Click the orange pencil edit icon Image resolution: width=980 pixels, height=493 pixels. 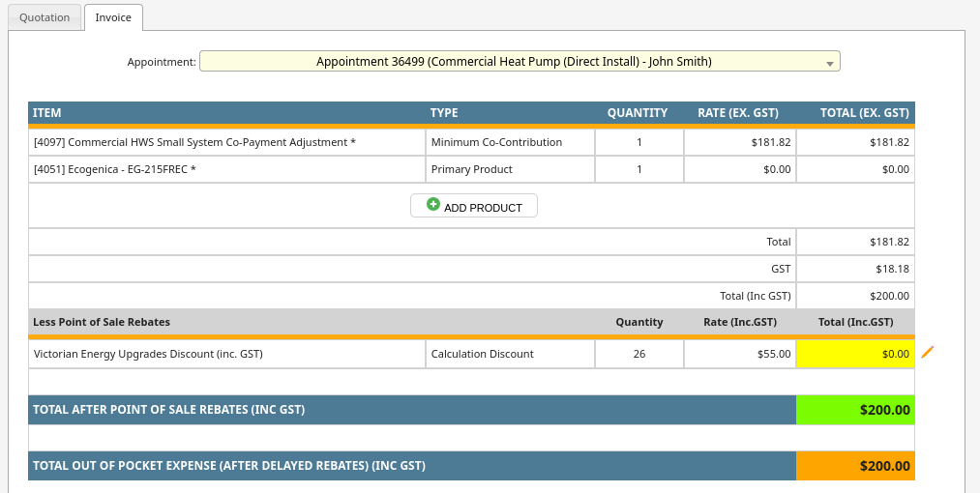click(x=928, y=353)
